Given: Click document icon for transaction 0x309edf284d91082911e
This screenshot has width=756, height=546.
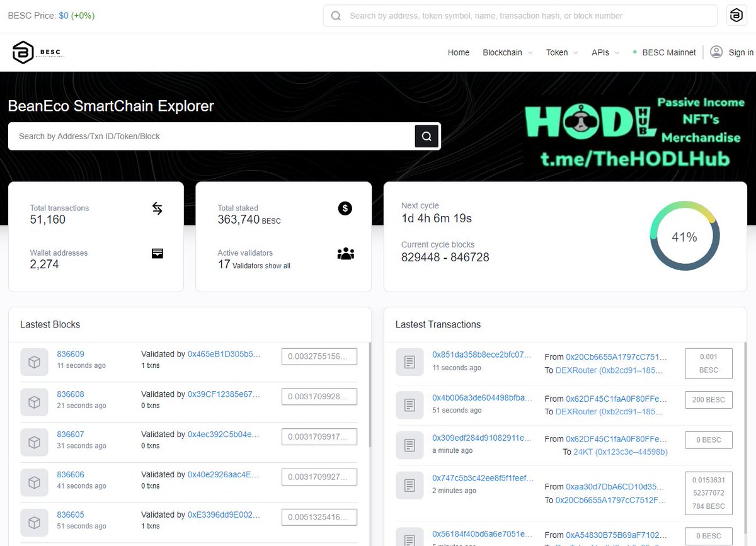Looking at the screenshot, I should [409, 445].
